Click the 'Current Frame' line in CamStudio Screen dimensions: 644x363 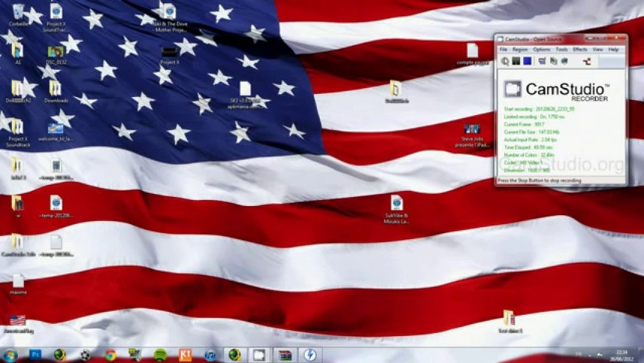point(524,124)
